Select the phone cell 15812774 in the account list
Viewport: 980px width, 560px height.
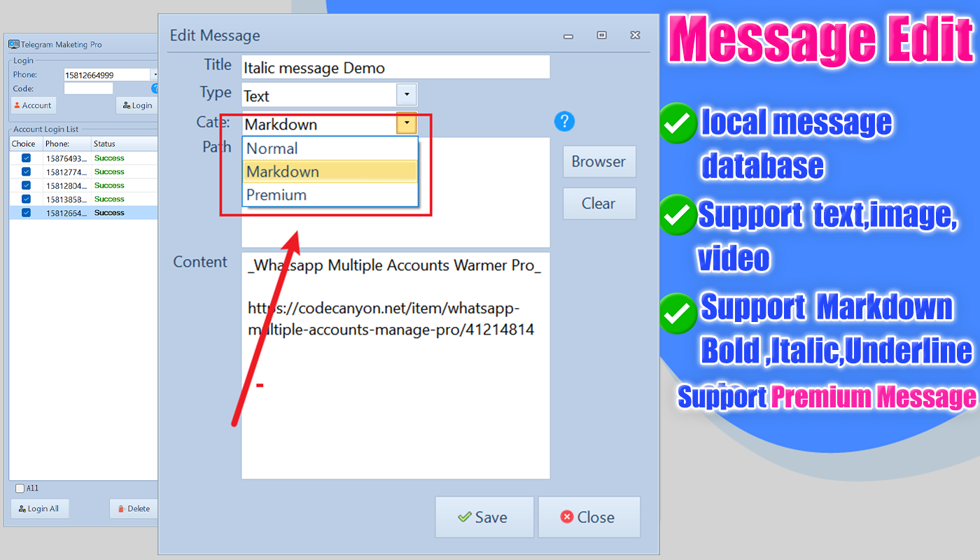pyautogui.click(x=66, y=171)
